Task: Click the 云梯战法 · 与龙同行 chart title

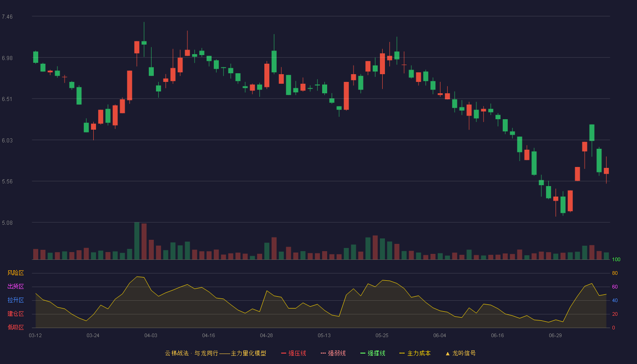Action: (x=216, y=353)
